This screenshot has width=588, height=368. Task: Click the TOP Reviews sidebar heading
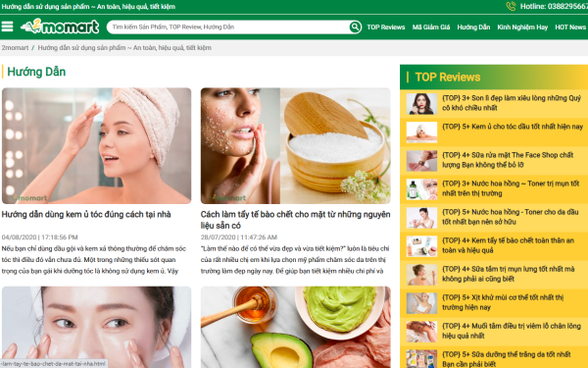[x=448, y=77]
